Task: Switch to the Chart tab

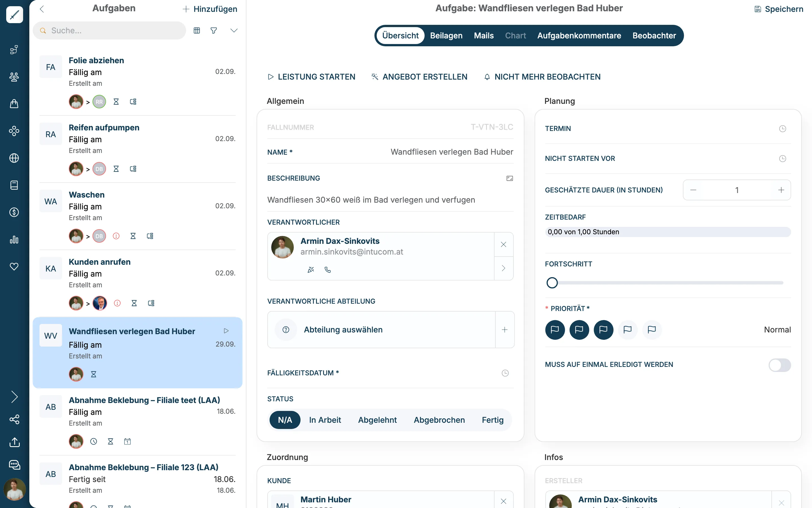Action: click(515, 36)
